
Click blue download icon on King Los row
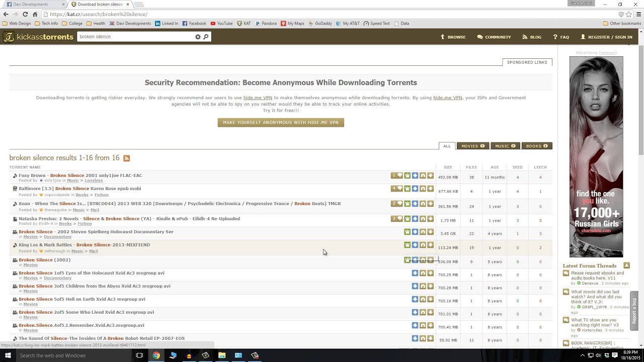click(415, 245)
